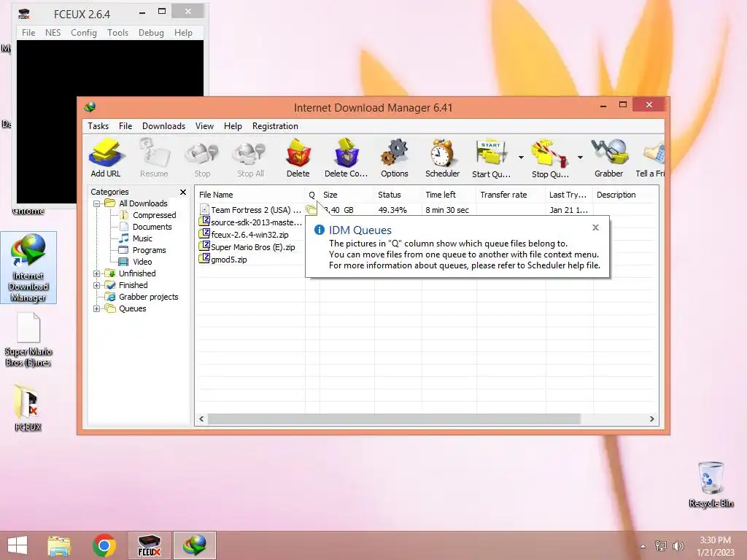747x560 pixels.
Task: Open the Grabber tool icon
Action: (x=609, y=158)
